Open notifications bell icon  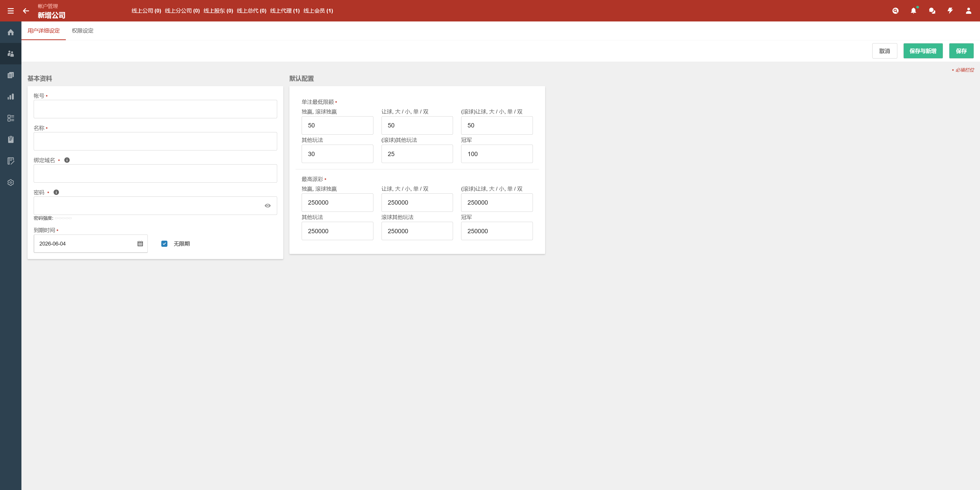point(913,11)
